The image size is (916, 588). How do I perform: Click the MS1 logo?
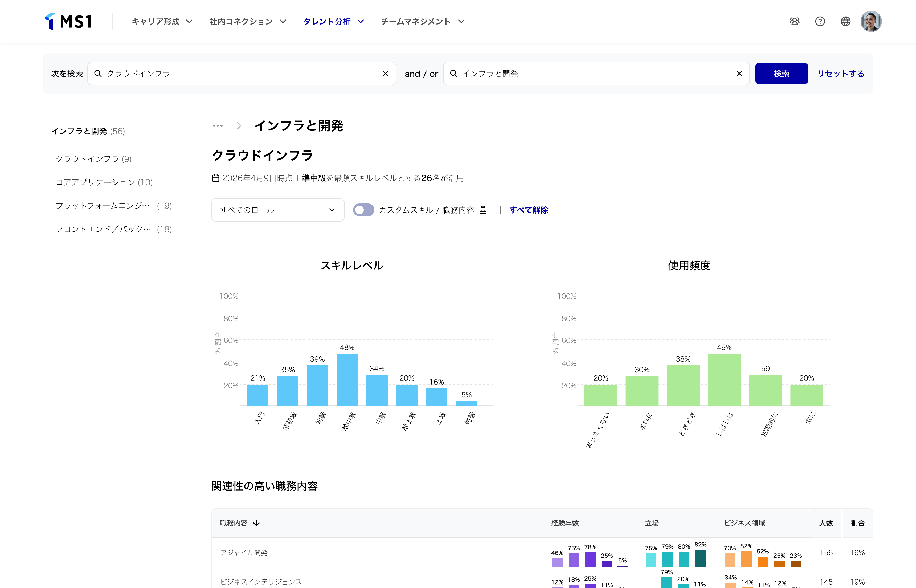click(x=68, y=21)
